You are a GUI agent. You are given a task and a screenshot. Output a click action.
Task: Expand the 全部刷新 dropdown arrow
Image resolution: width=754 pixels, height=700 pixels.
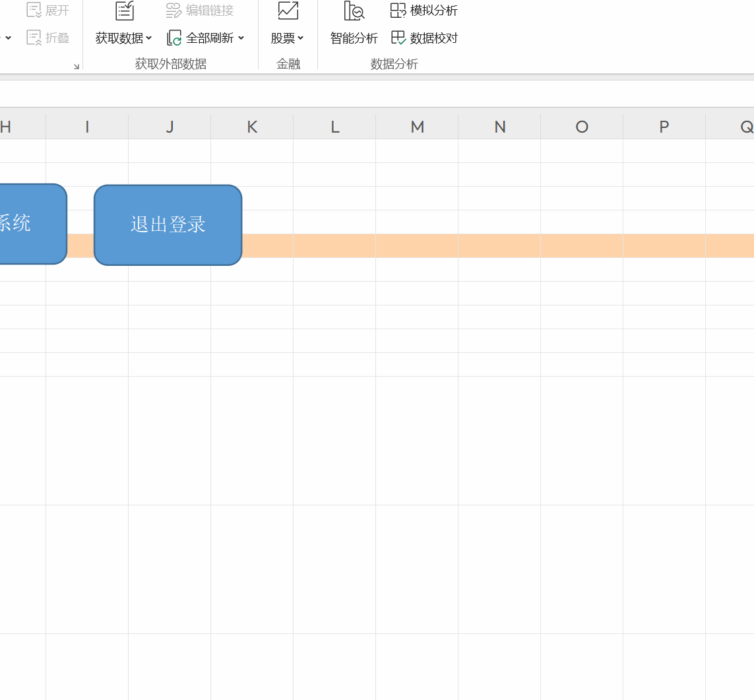click(241, 38)
